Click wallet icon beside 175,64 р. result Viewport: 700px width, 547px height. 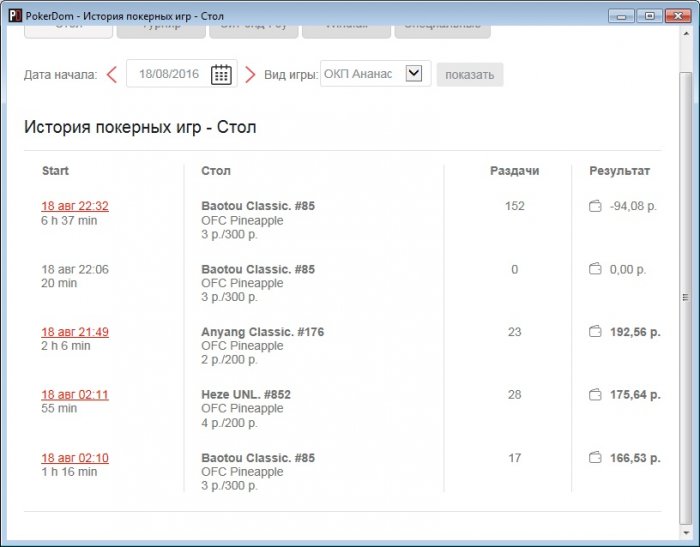tap(594, 395)
